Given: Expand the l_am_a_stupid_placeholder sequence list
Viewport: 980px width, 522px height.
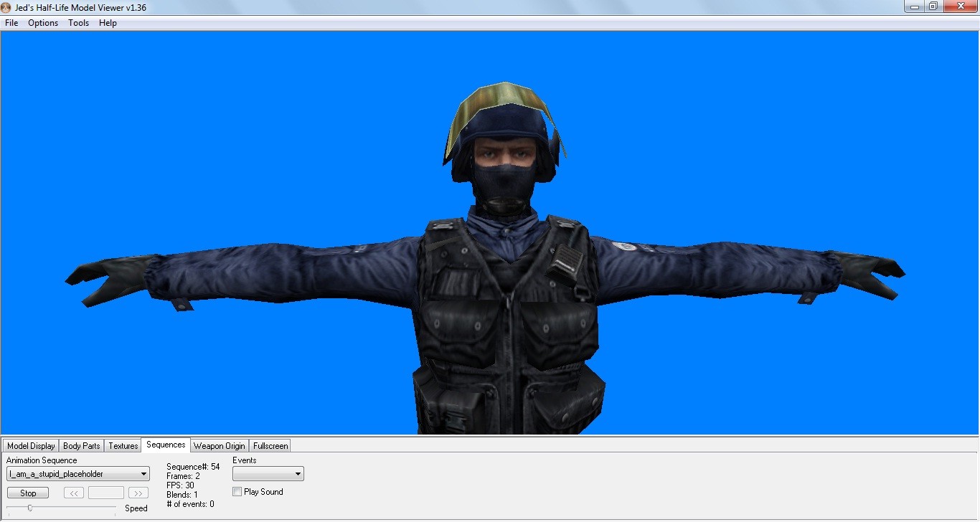Looking at the screenshot, I should 143,473.
